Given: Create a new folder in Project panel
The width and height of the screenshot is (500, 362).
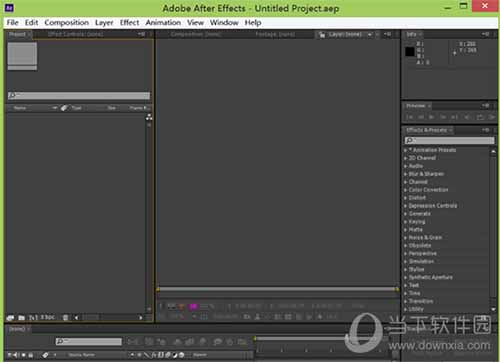Looking at the screenshot, I should coord(22,318).
